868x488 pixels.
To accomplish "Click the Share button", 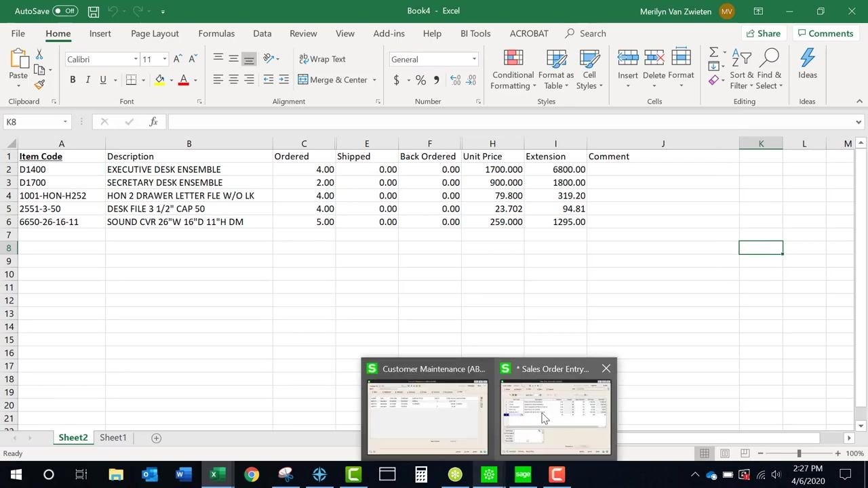I will [764, 33].
